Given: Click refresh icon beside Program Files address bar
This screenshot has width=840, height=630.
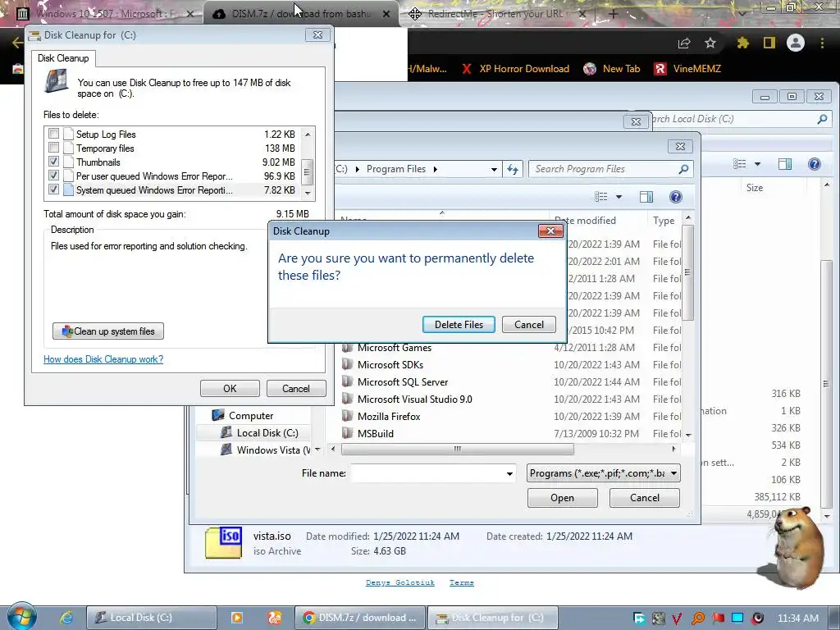Looking at the screenshot, I should 513,169.
